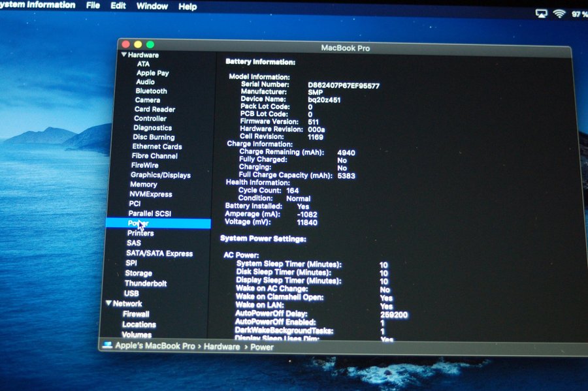Select Graphics/Displays in the sidebar
Image resolution: width=588 pixels, height=391 pixels.
click(x=161, y=175)
